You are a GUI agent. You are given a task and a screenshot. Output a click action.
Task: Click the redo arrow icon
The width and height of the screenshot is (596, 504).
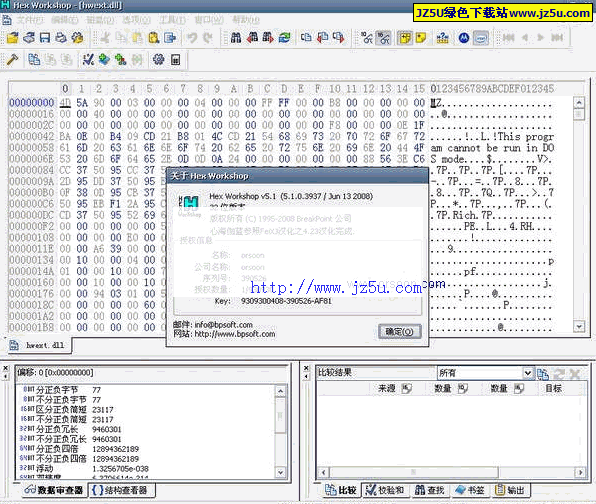(208, 38)
